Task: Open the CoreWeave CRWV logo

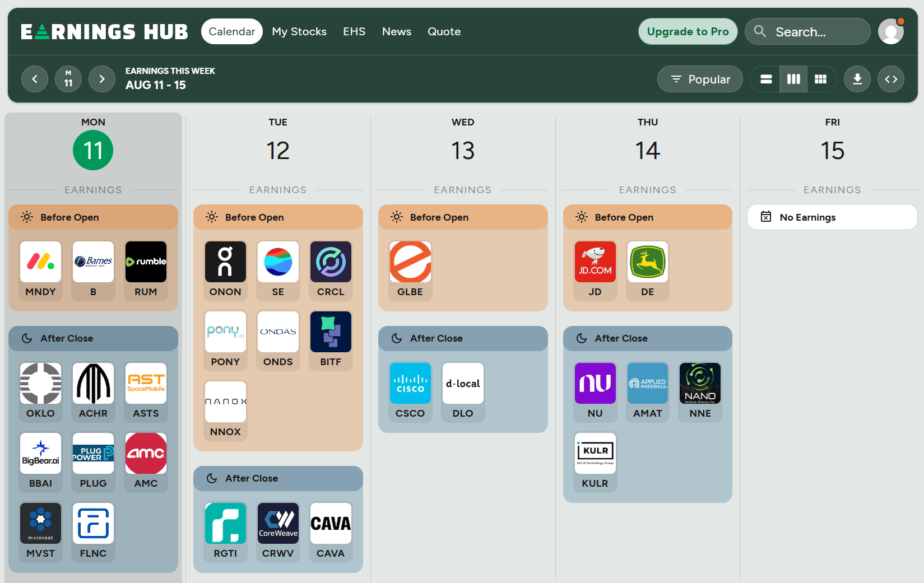Action: click(x=278, y=523)
